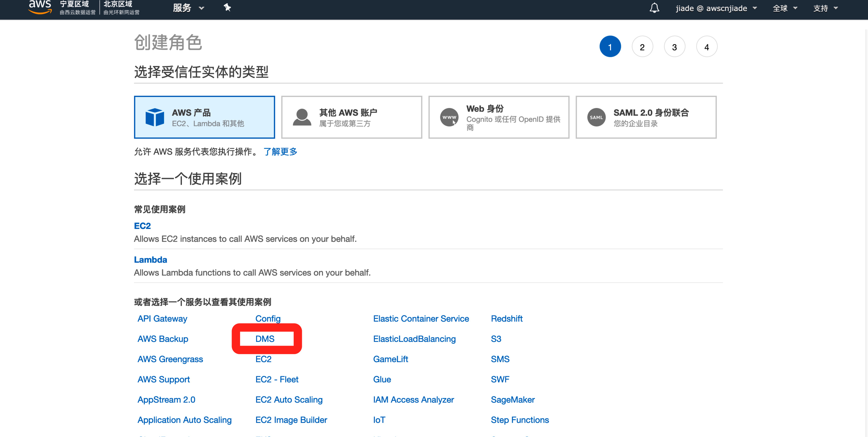The height and width of the screenshot is (437, 868).
Task: Click the pin icon next to the services menu
Action: point(228,7)
